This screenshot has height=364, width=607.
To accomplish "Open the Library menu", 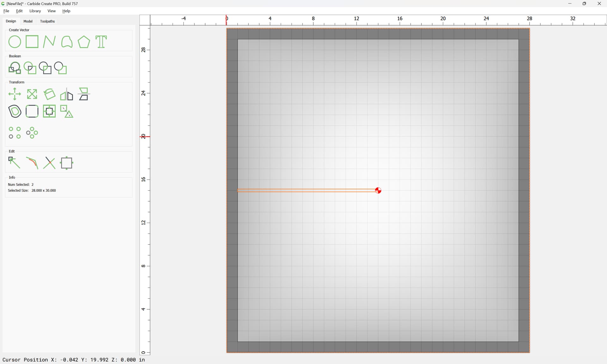I will (35, 11).
